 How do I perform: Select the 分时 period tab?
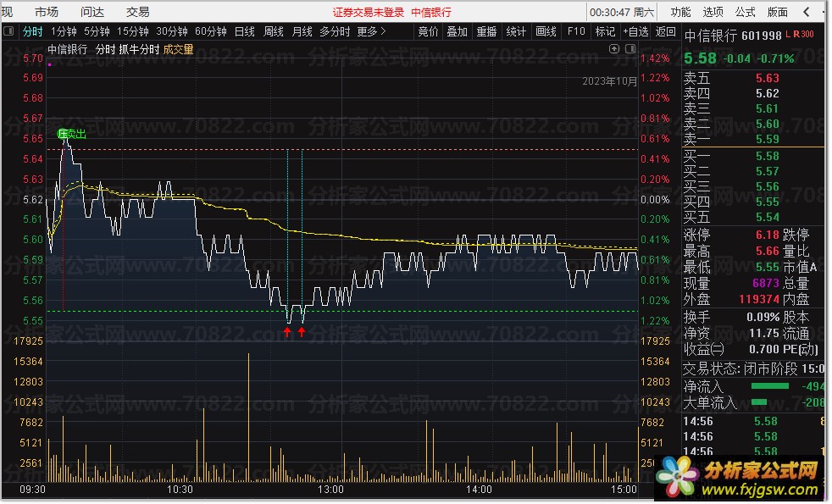coord(32,31)
